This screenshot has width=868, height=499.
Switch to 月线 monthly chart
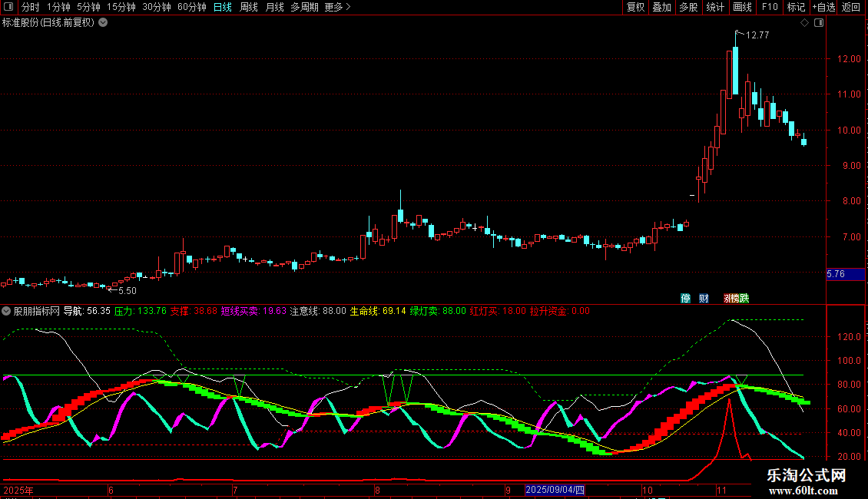(274, 7)
